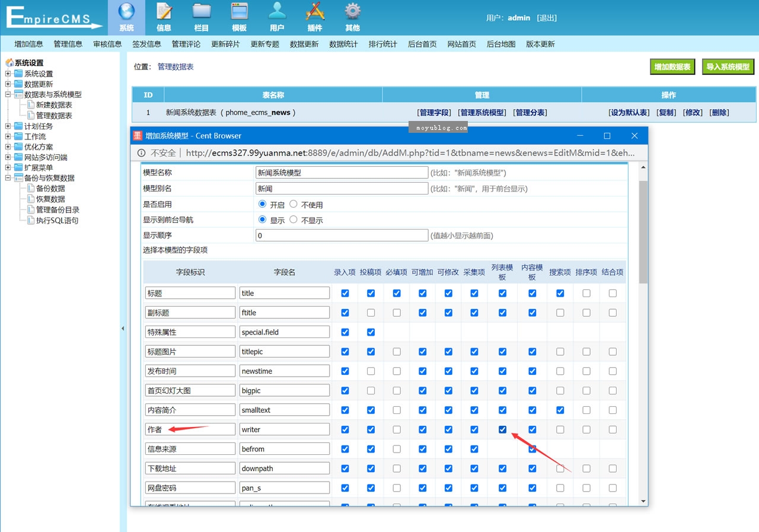Click the EmpireCMS logo
The image size is (759, 532).
(x=52, y=18)
